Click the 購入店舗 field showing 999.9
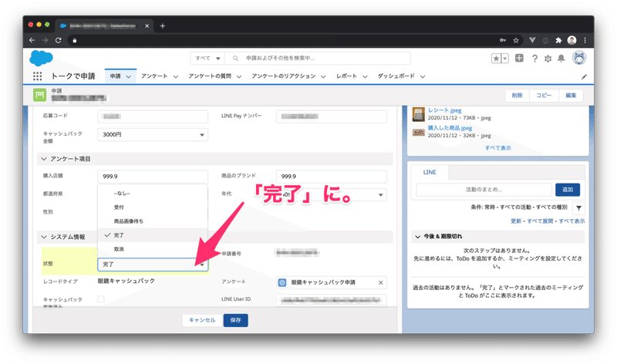Screen dimensions: 617x364 point(153,177)
